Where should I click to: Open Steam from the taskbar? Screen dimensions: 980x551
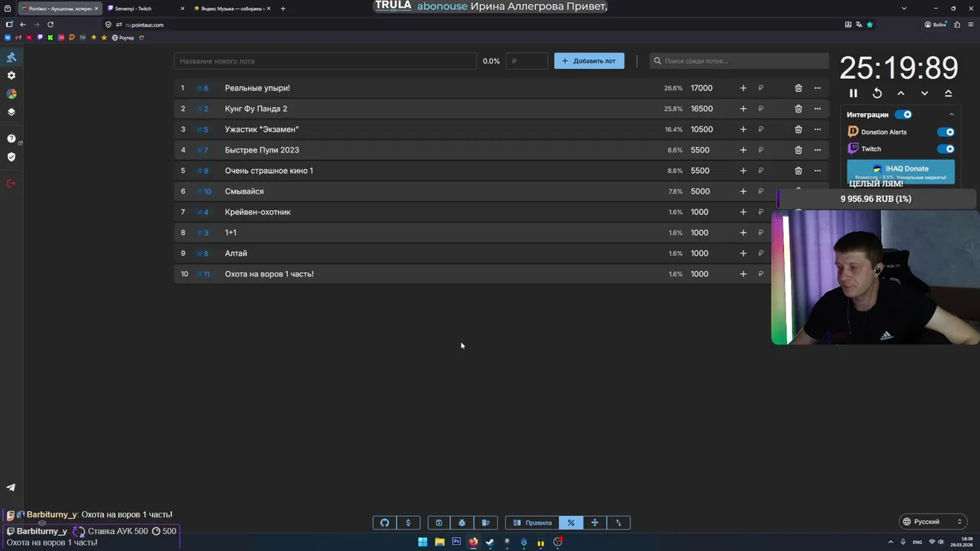tap(490, 542)
